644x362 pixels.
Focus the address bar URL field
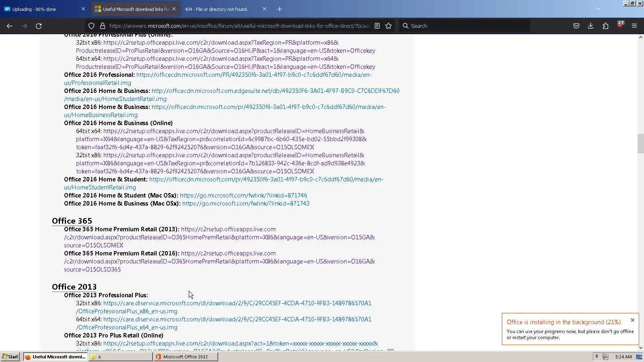click(239, 26)
